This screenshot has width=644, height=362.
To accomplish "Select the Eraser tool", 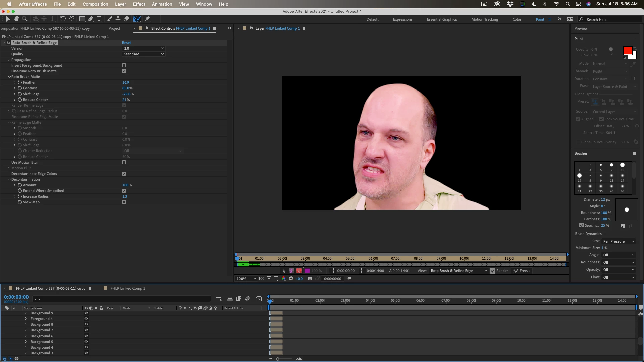I will tap(126, 19).
